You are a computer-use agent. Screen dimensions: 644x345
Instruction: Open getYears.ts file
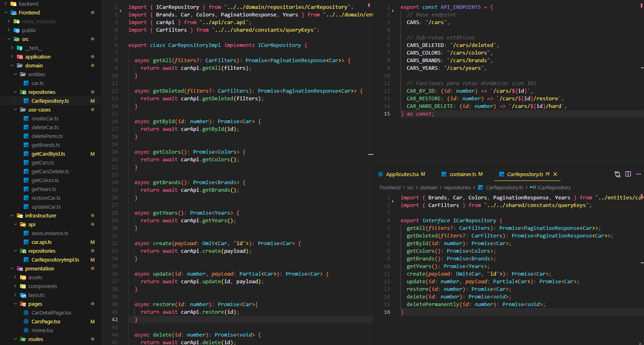point(44,189)
